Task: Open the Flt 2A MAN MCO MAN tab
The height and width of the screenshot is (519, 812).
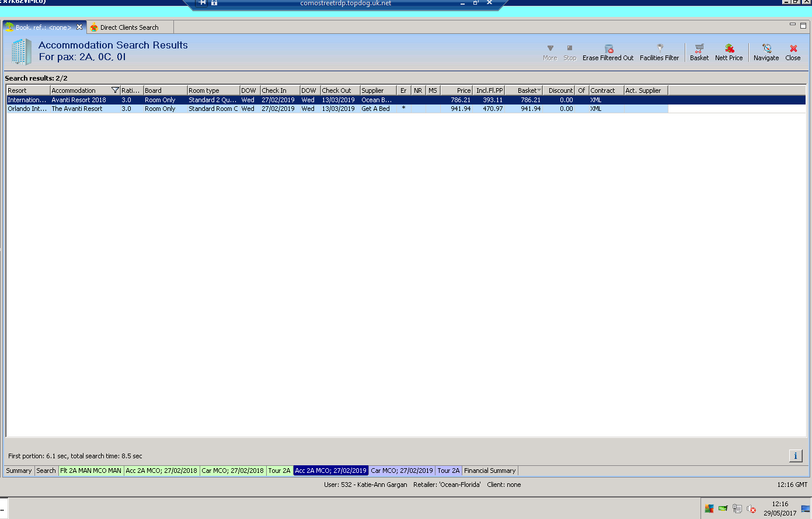Action: pyautogui.click(x=91, y=471)
